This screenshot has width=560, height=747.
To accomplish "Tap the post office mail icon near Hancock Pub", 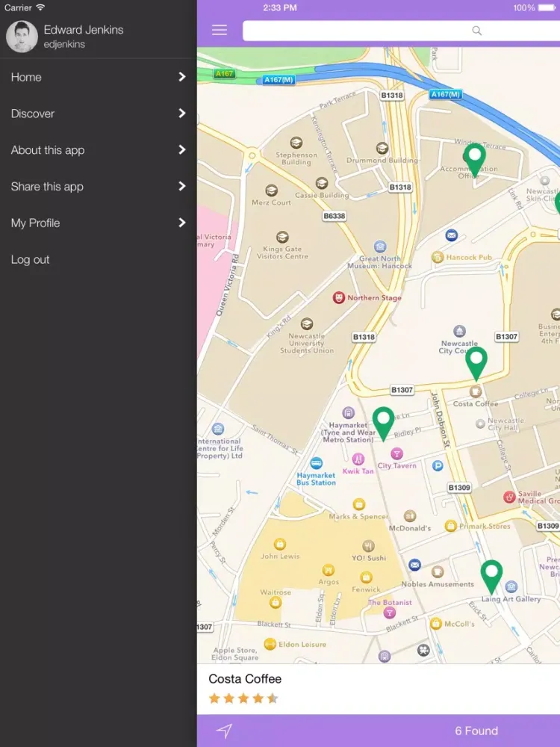I will pyautogui.click(x=452, y=235).
